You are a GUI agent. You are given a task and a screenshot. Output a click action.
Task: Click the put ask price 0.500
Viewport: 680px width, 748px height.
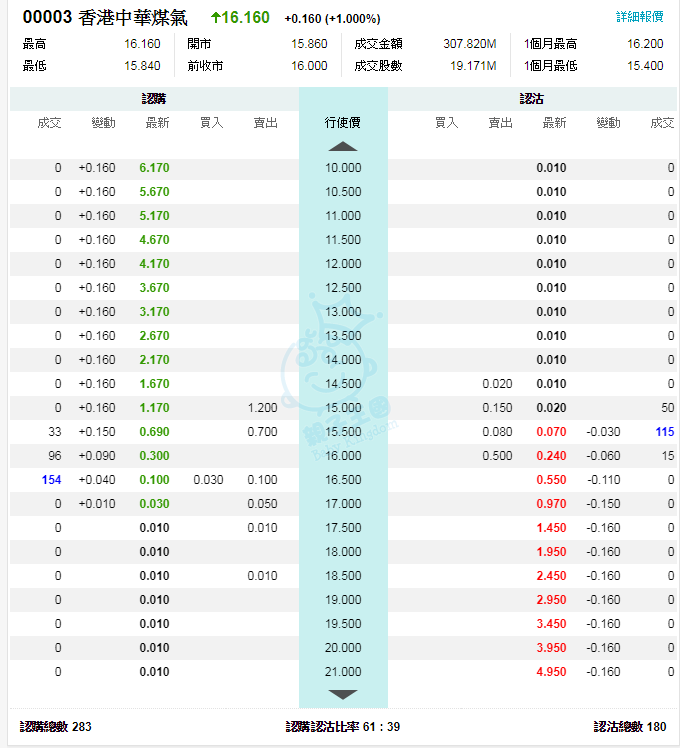tap(497, 456)
